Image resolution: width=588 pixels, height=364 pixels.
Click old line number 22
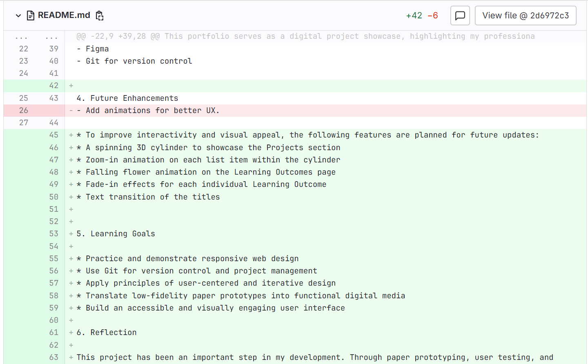[24, 49]
